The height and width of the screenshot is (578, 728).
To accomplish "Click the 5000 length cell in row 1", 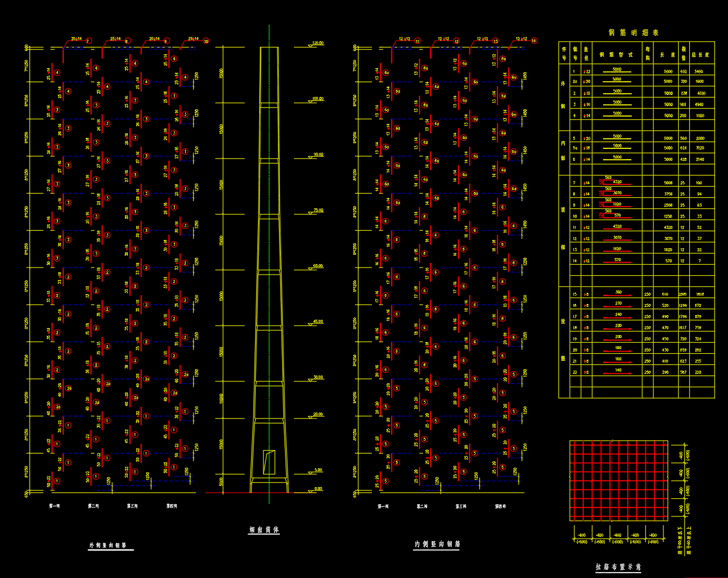I will (668, 71).
